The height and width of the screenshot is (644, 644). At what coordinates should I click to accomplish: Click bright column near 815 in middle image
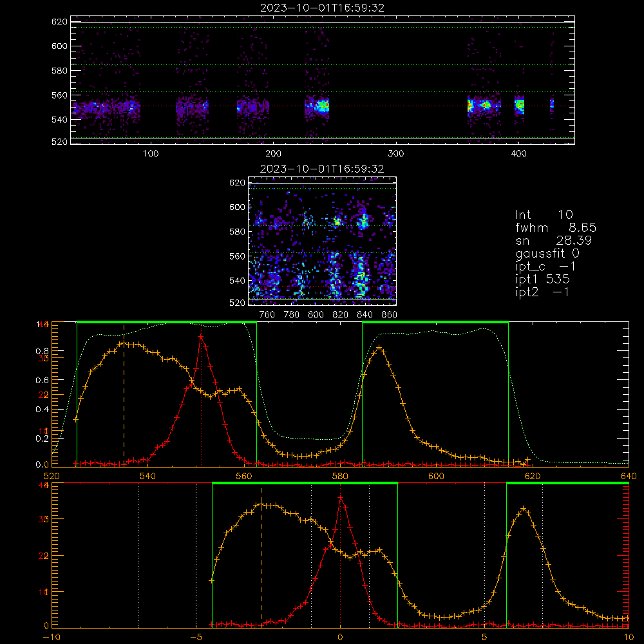(334, 274)
